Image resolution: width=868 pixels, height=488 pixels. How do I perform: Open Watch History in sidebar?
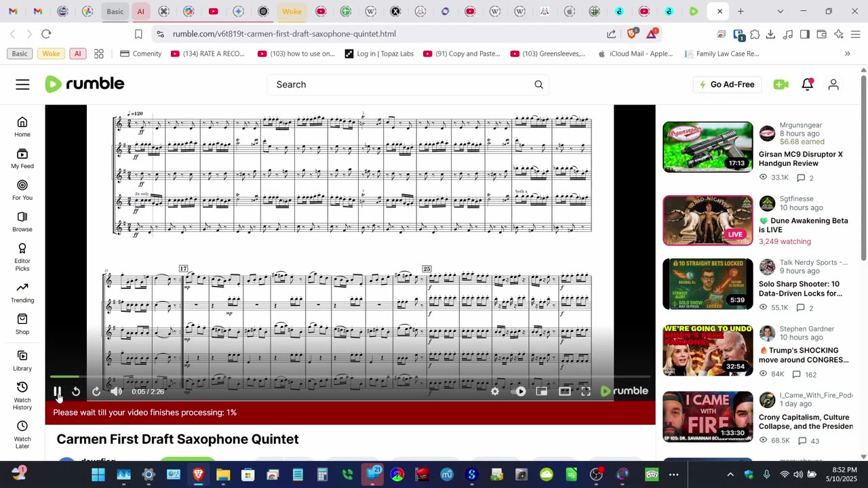click(22, 396)
